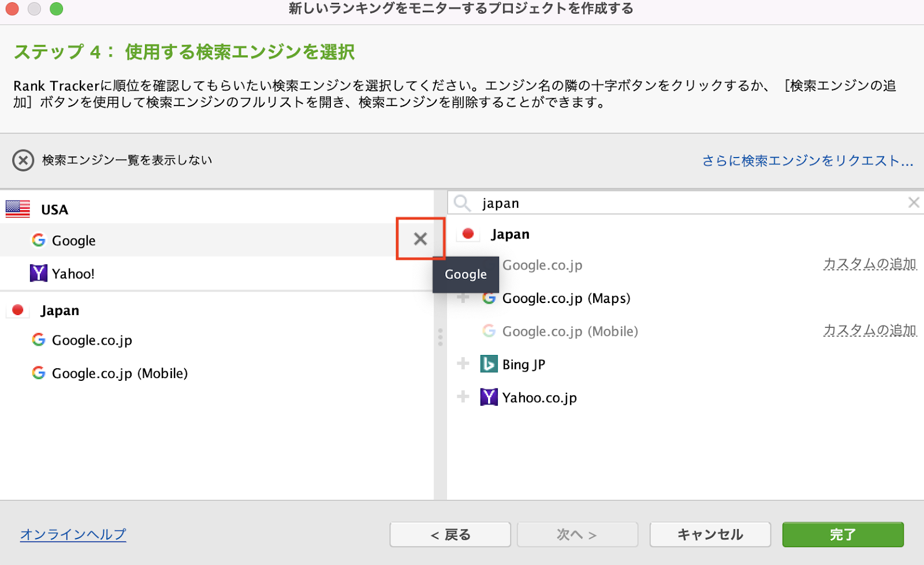Add Yahoo.co.jp with plus button

(x=463, y=396)
